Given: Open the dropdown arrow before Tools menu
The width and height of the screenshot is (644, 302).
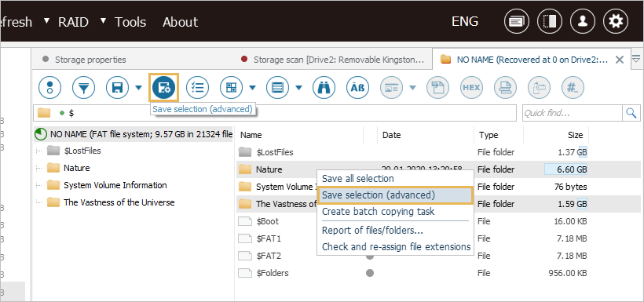Looking at the screenshot, I should 104,20.
